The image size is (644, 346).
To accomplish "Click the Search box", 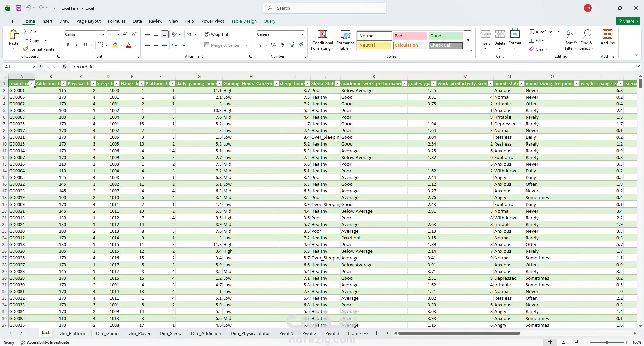I will coord(325,8).
